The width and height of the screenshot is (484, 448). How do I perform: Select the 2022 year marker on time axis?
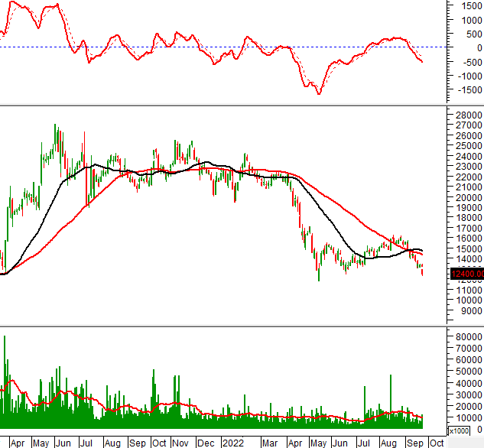(x=232, y=443)
